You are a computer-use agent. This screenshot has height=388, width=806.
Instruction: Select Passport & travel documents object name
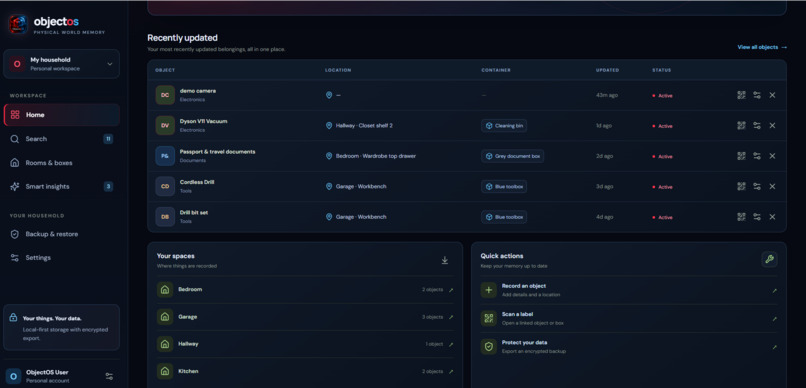coord(217,152)
